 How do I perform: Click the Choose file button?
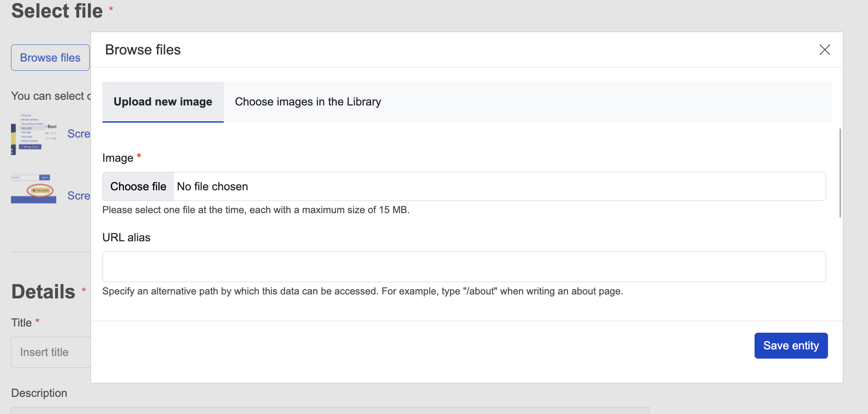pos(138,186)
